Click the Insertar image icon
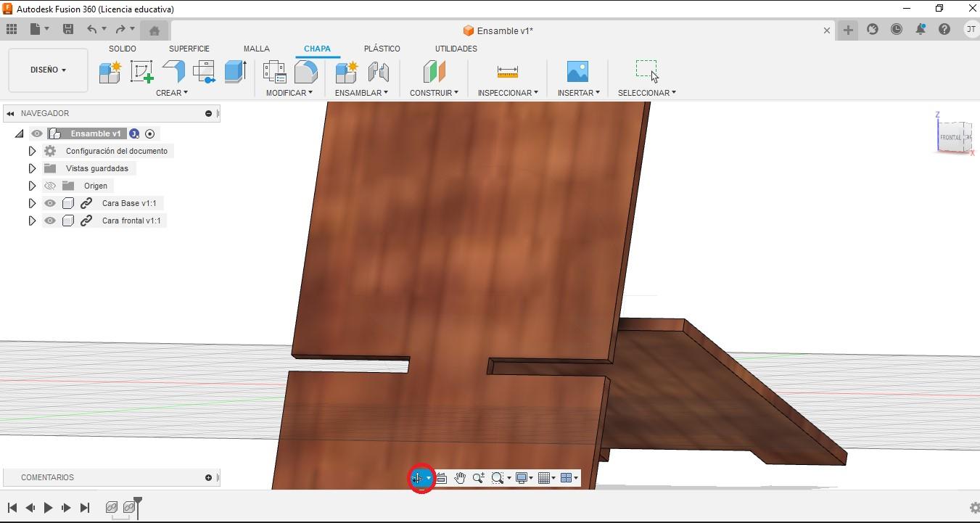980x523 pixels. [x=577, y=71]
